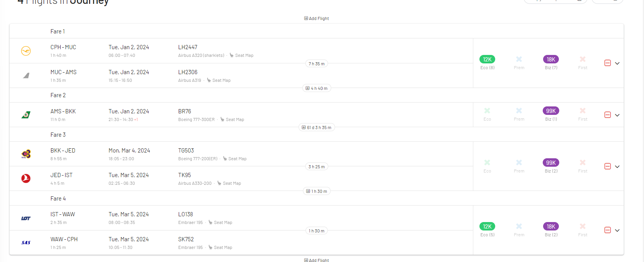Click the LOT airline logo icon
Screen dimensions: 644x262
pyautogui.click(x=26, y=218)
